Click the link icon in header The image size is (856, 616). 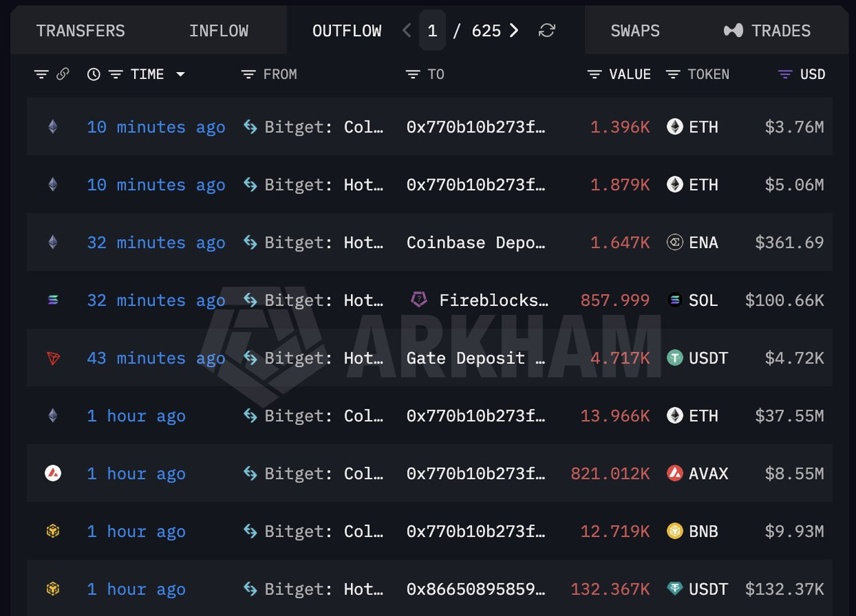tap(63, 74)
